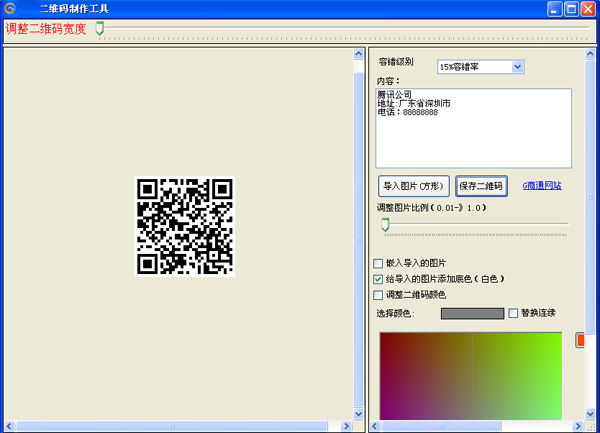Click right arrow of right panel horizontal scrollbar

[x=577, y=426]
